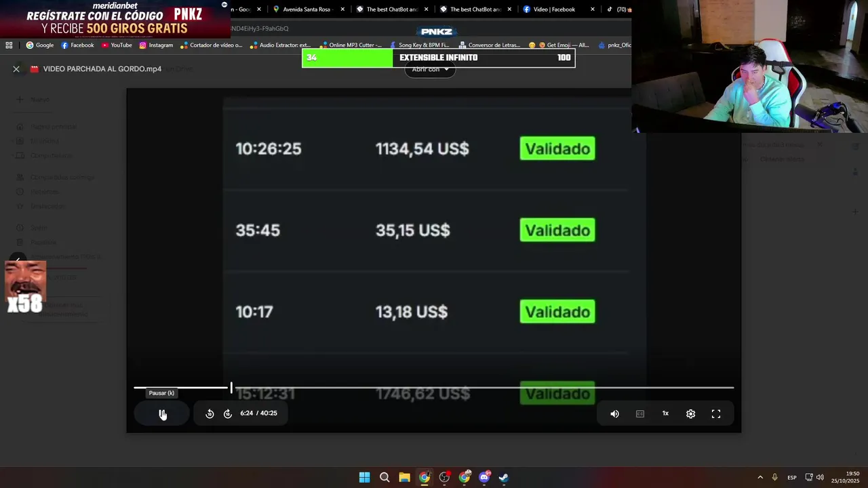Toggle closed captions in the player
The height and width of the screenshot is (488, 868).
tap(640, 413)
